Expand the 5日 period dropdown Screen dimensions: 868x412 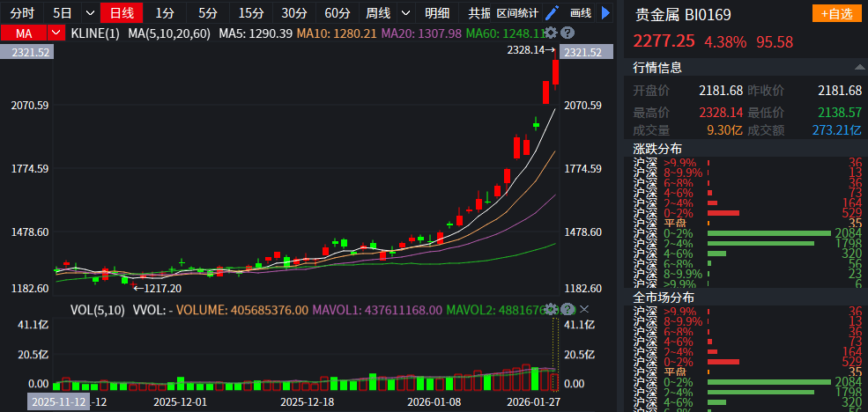point(89,13)
